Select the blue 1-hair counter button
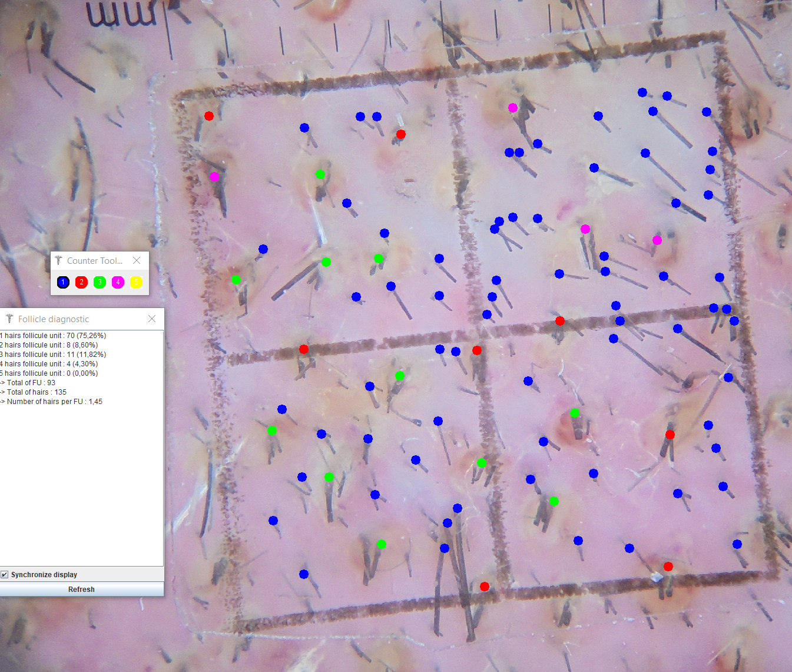 coord(63,282)
